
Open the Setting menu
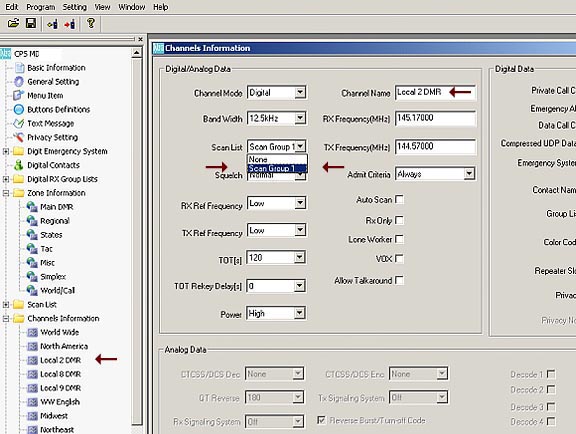[x=74, y=7]
